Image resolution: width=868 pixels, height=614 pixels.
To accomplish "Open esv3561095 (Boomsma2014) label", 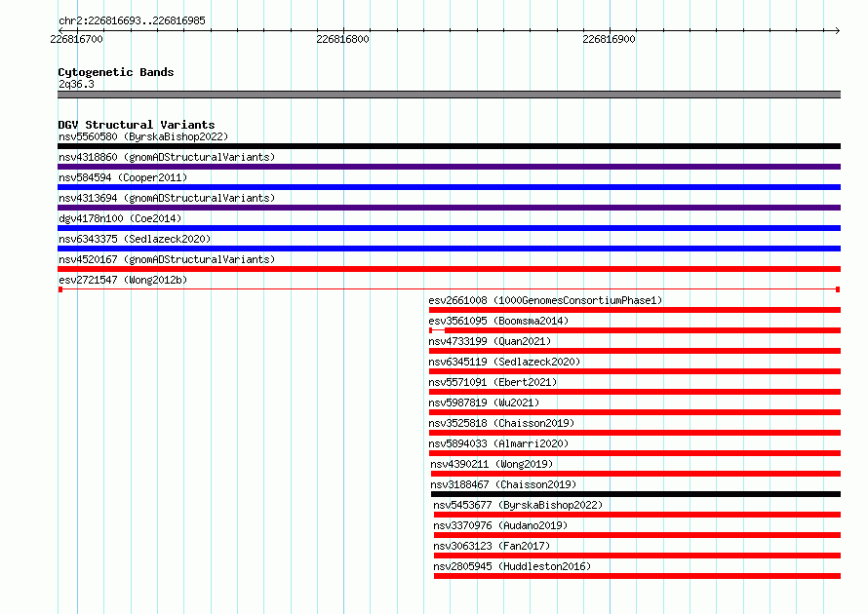I will tap(498, 321).
